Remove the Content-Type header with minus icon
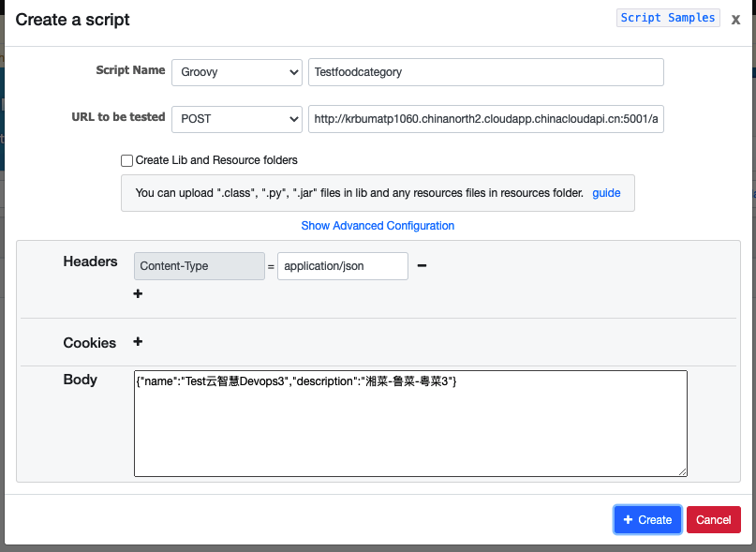 point(422,266)
